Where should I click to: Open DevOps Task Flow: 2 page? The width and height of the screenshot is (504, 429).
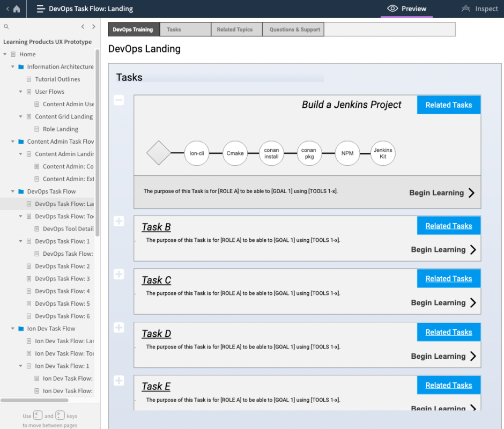[x=62, y=267]
